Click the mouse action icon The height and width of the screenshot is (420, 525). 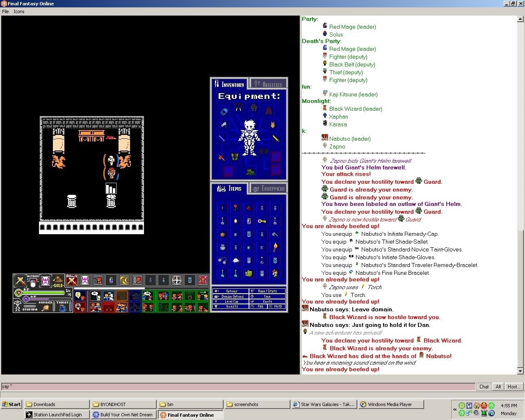point(33,283)
